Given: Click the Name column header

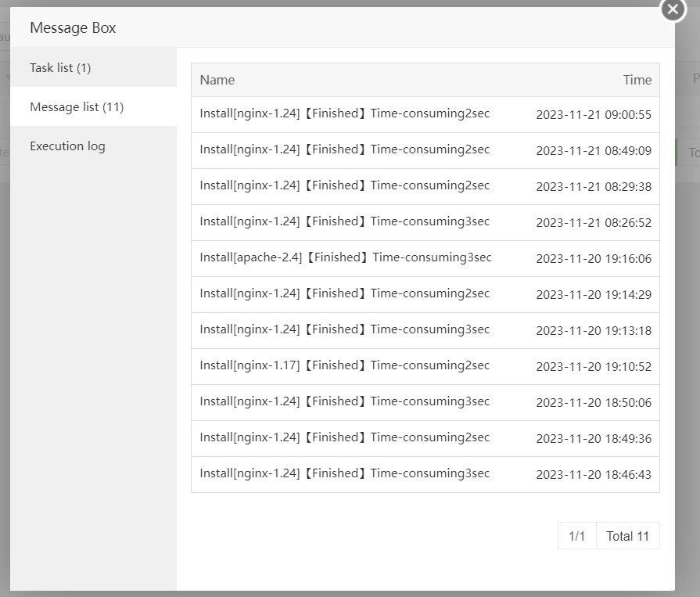Looking at the screenshot, I should pos(217,80).
